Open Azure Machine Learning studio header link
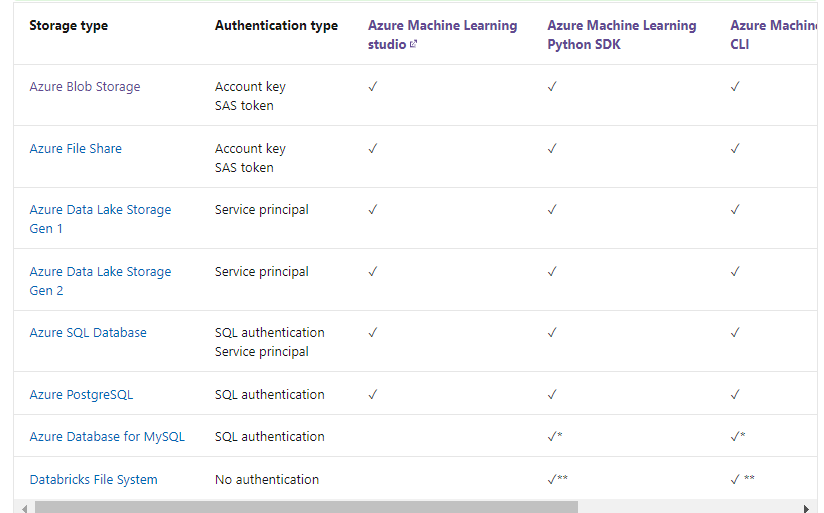Screen dimensions: 824x513 pos(442,26)
